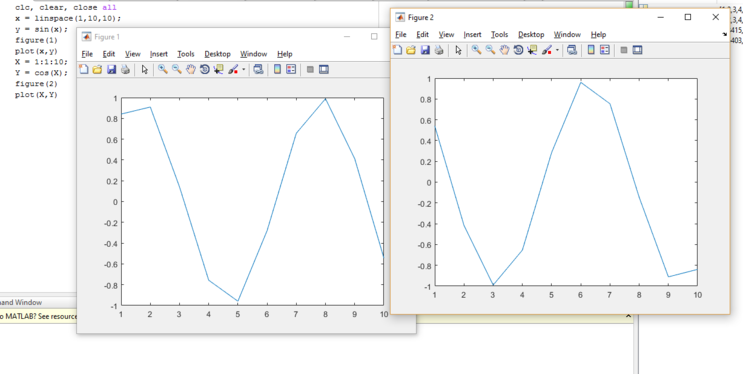This screenshot has width=743, height=374.
Task: Pick Data Cursor tool in Figure 2
Action: tap(532, 50)
